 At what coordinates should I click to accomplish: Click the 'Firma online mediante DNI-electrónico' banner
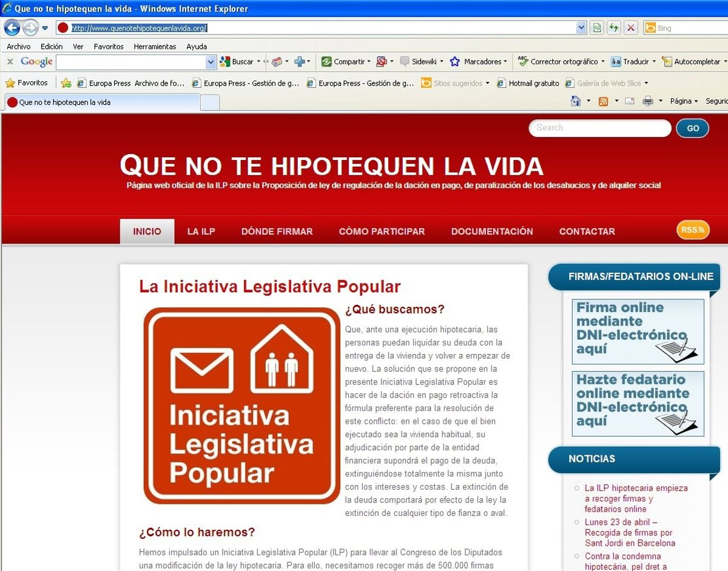[x=638, y=332]
